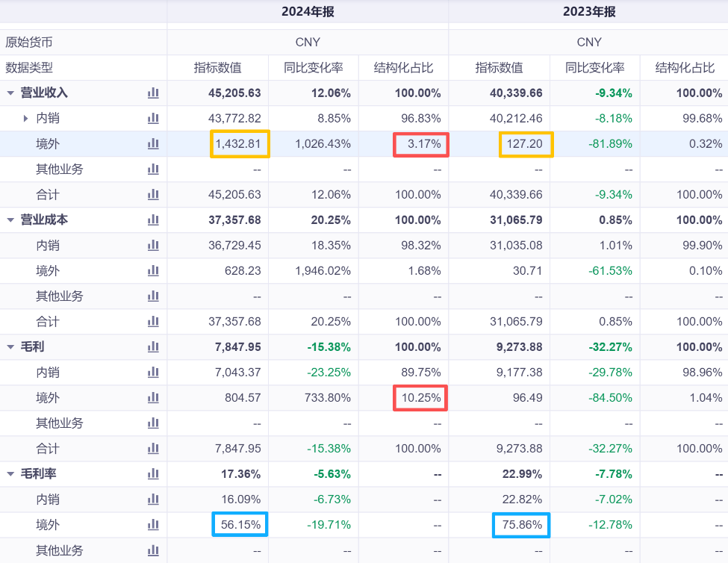Show chart for 境外 under 营业收入

click(x=153, y=143)
